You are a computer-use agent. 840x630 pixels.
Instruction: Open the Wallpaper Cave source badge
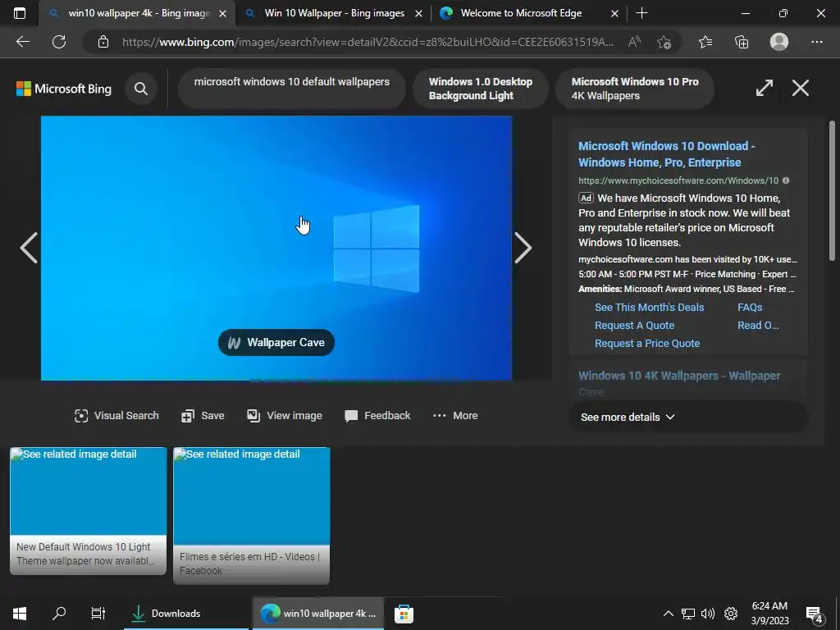click(276, 342)
